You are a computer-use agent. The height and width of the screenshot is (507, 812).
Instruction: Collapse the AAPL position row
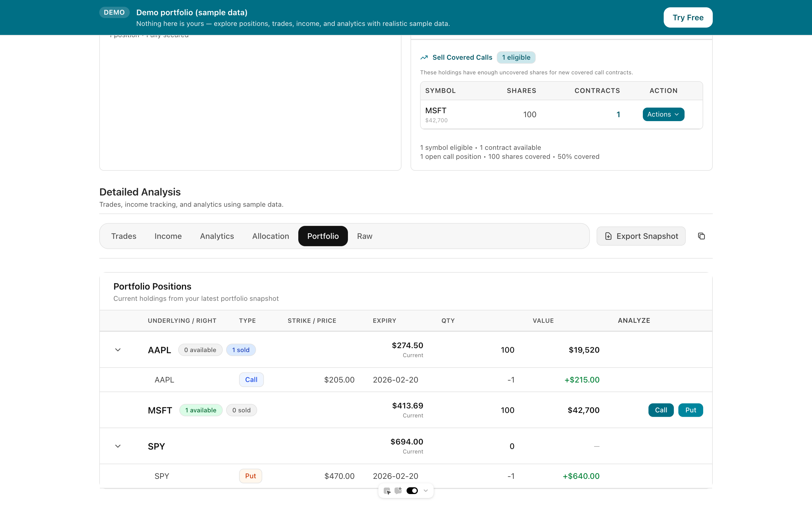pos(118,350)
